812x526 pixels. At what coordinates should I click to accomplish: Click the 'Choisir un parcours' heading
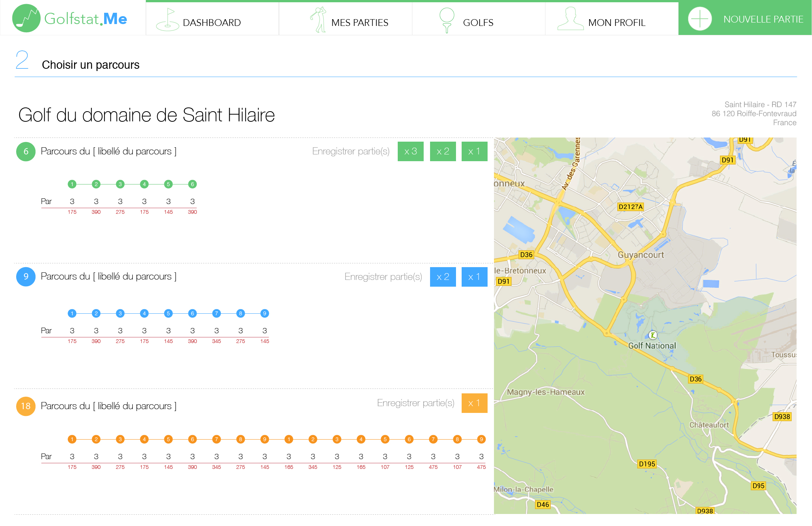point(91,65)
